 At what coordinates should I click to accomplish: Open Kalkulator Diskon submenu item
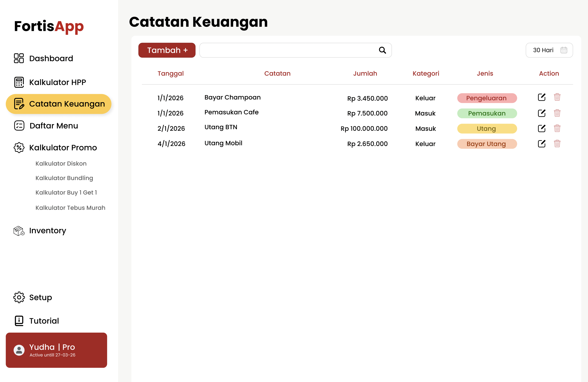tap(61, 164)
